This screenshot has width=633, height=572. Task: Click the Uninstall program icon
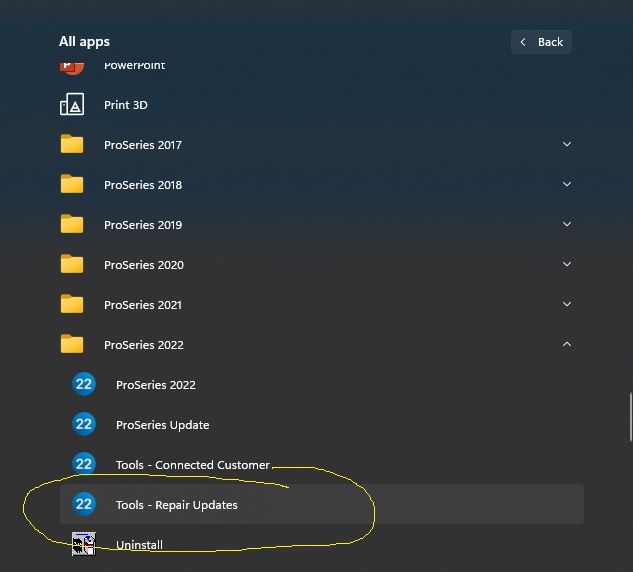(x=84, y=544)
